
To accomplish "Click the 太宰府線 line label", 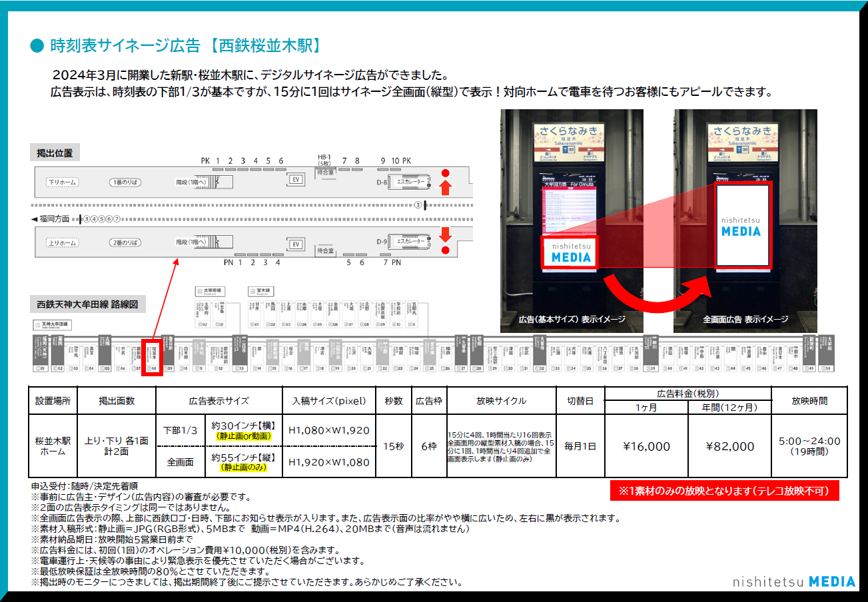I will tap(211, 291).
